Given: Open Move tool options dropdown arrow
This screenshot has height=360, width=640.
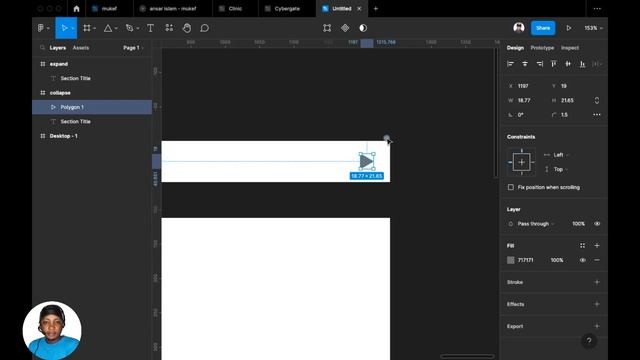Looking at the screenshot, I should coord(73,28).
